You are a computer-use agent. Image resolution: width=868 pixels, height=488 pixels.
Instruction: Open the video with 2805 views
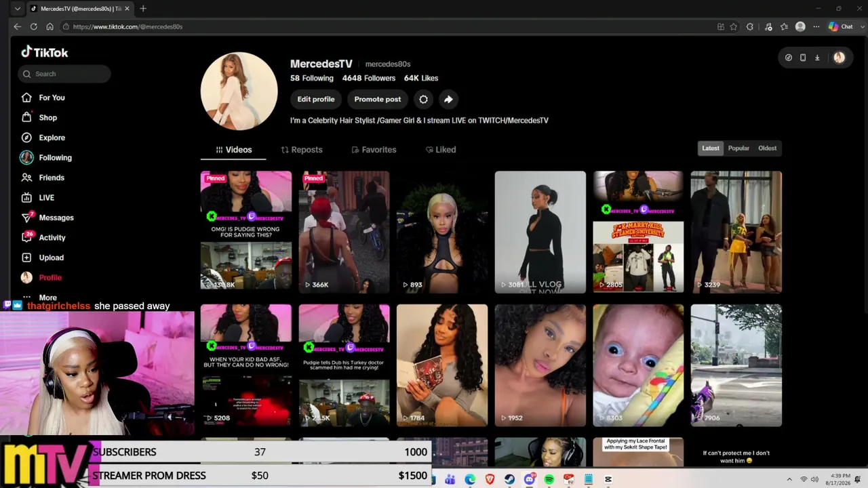coord(638,232)
